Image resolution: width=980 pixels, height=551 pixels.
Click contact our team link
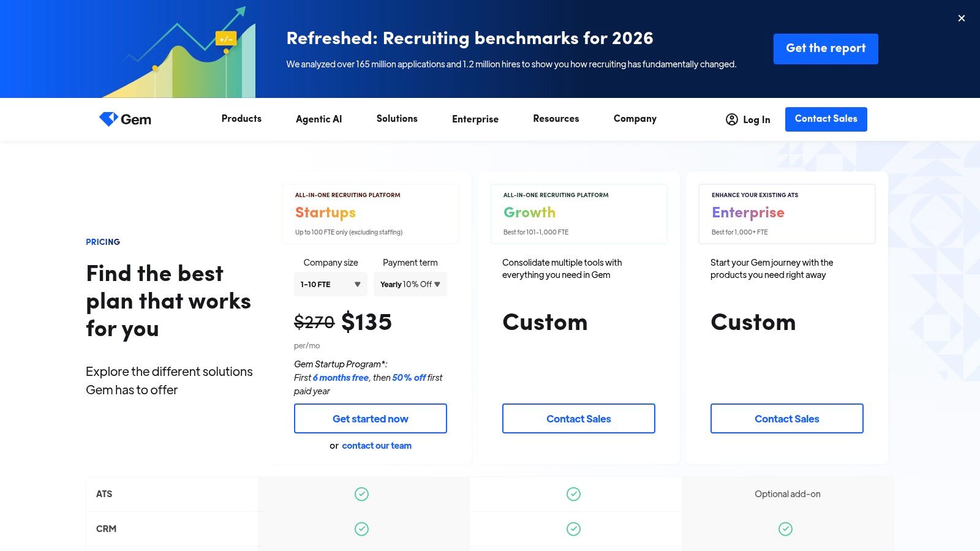pyautogui.click(x=377, y=445)
